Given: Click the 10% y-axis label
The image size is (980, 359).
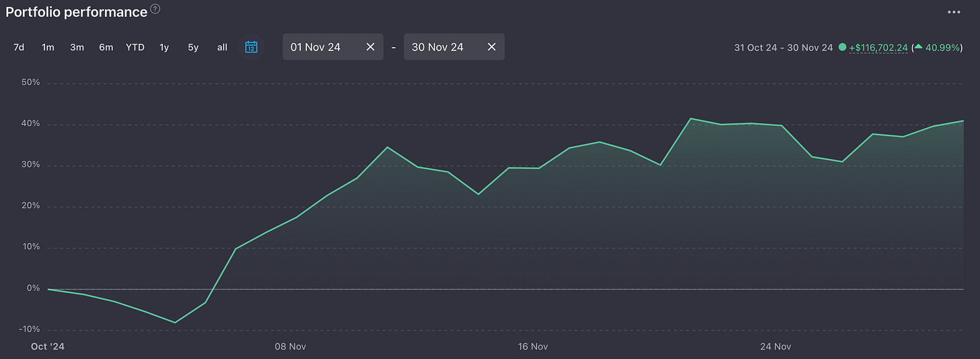Looking at the screenshot, I should tap(31, 247).
